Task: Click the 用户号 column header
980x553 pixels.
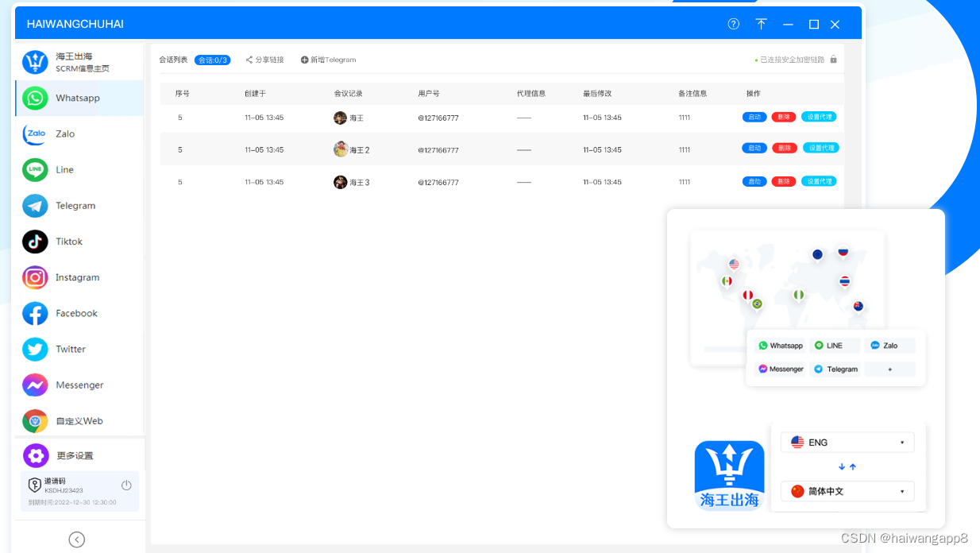Action: point(429,93)
